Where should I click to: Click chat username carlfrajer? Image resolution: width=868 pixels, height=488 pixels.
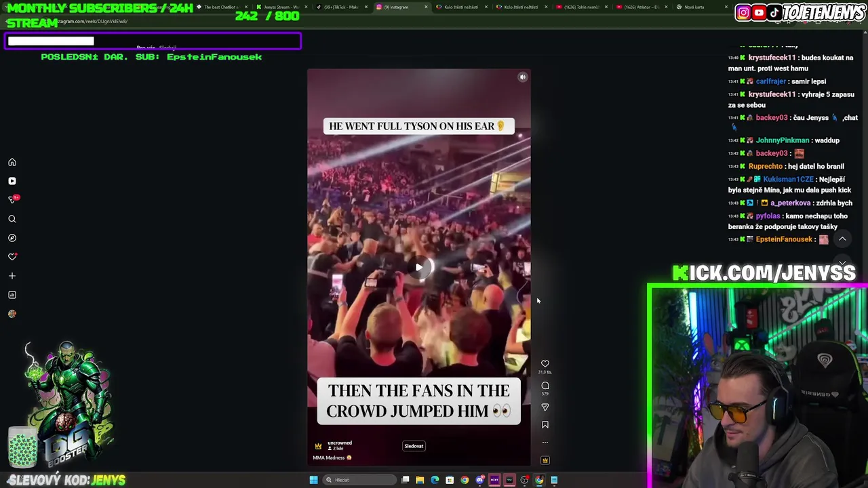[x=771, y=81]
